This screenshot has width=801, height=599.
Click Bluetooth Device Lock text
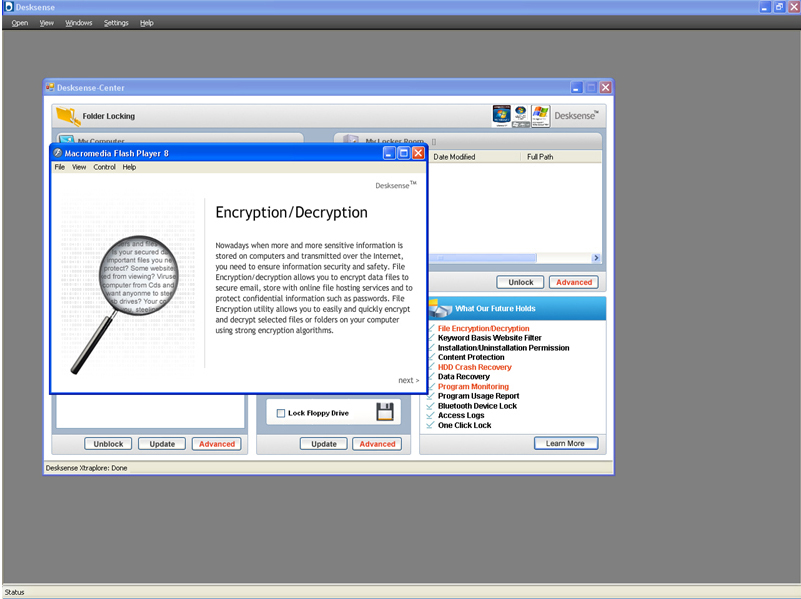click(477, 406)
